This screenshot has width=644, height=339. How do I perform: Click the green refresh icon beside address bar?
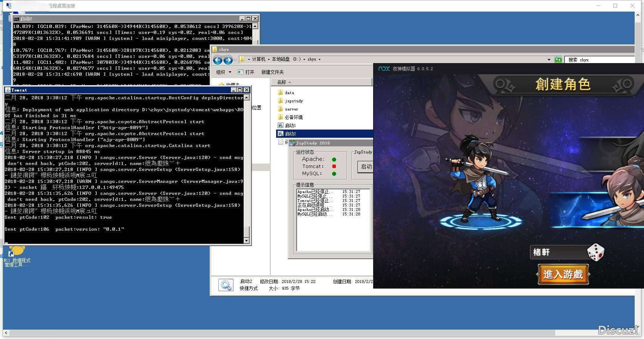pyautogui.click(x=558, y=60)
